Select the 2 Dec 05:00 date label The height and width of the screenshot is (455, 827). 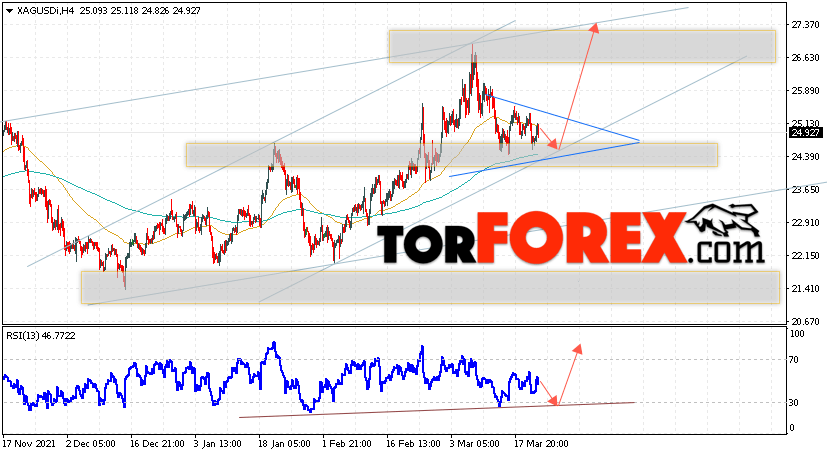point(93,443)
